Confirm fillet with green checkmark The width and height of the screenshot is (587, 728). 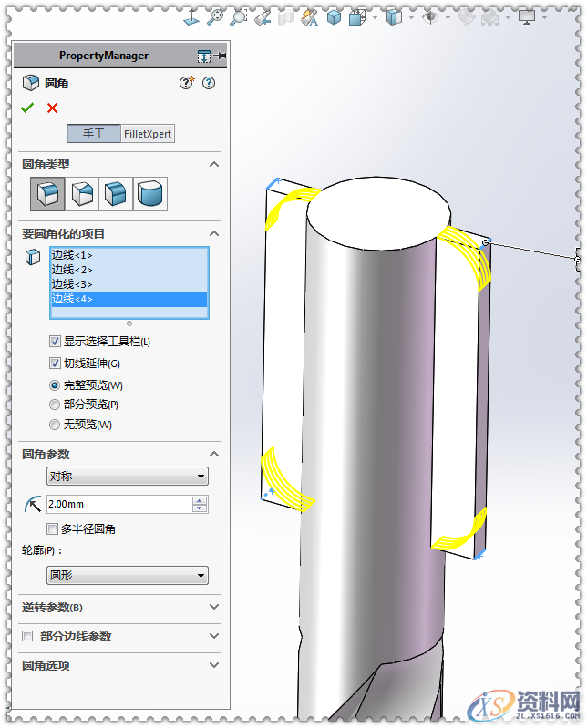pyautogui.click(x=27, y=108)
